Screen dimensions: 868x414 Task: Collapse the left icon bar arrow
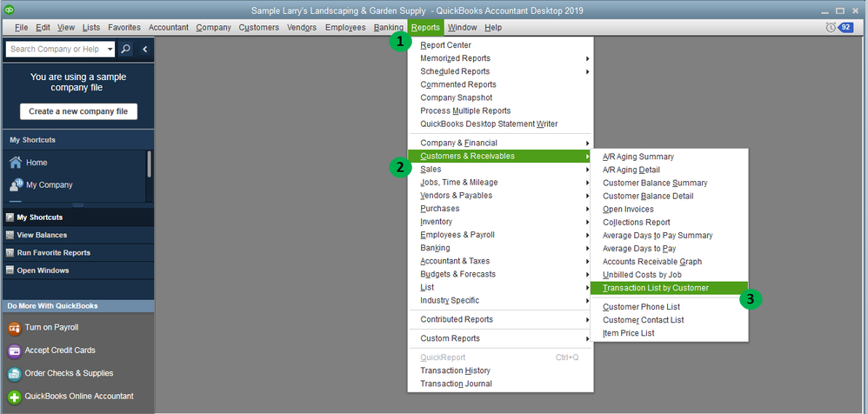click(x=145, y=50)
